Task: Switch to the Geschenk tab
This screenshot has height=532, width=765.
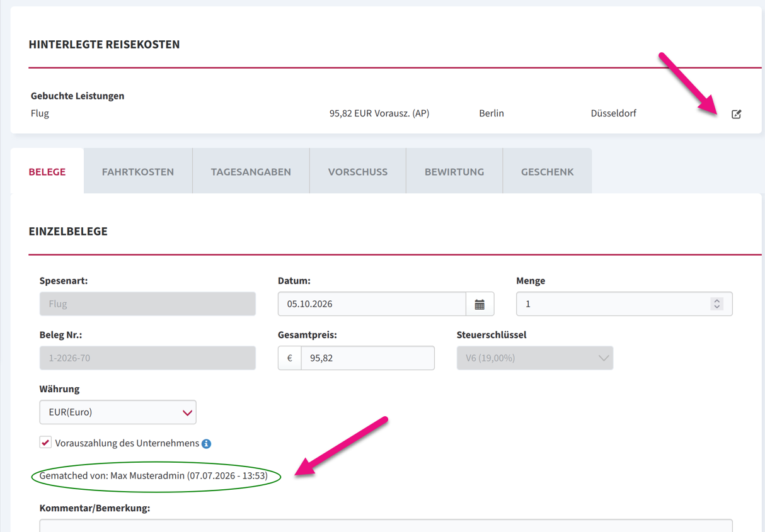Action: click(x=548, y=171)
